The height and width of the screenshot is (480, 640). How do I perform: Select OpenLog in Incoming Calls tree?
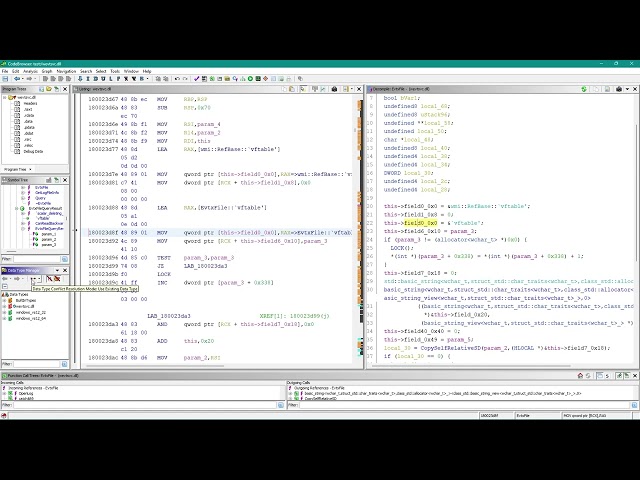(x=26, y=393)
